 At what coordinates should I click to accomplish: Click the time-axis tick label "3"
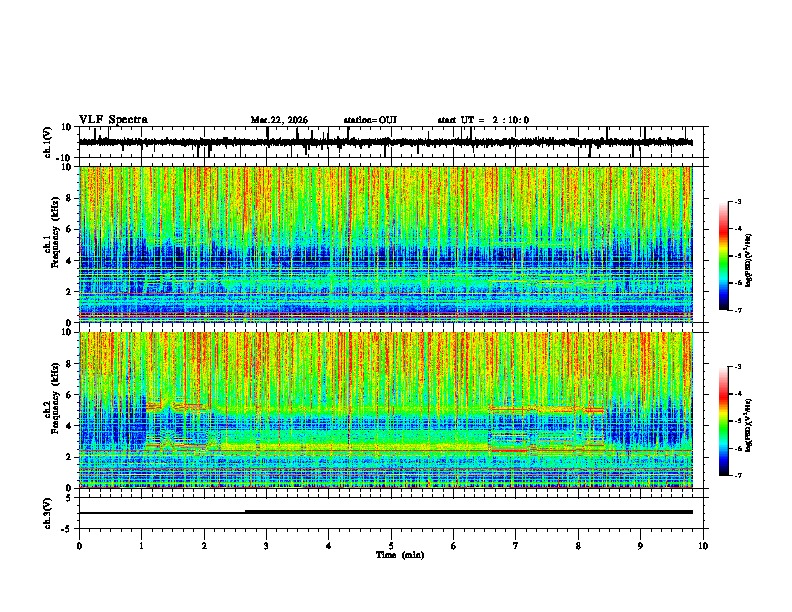[266, 545]
